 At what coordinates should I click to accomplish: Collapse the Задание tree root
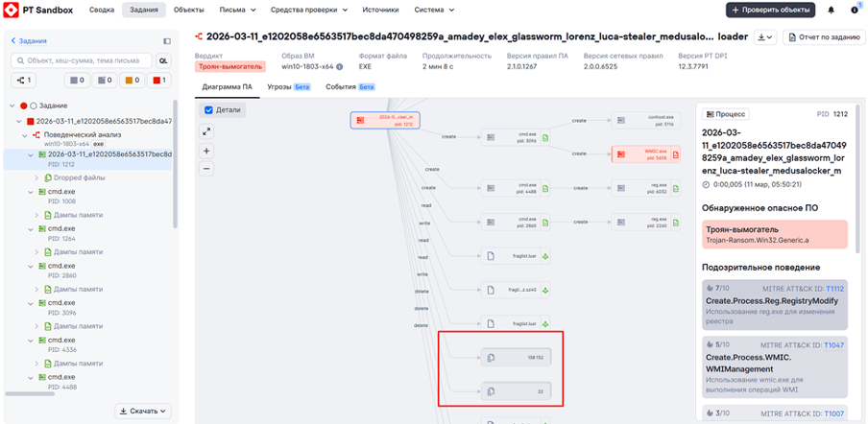pos(12,106)
